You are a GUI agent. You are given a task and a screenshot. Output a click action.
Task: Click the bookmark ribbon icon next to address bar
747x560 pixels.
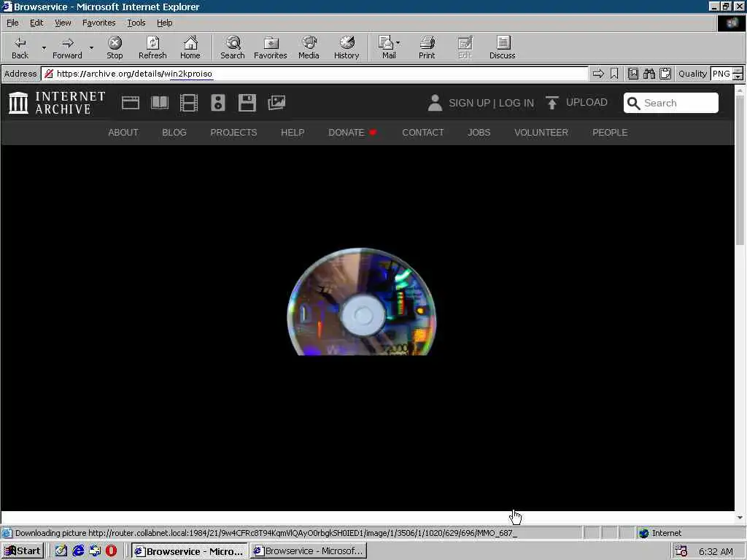tap(614, 74)
